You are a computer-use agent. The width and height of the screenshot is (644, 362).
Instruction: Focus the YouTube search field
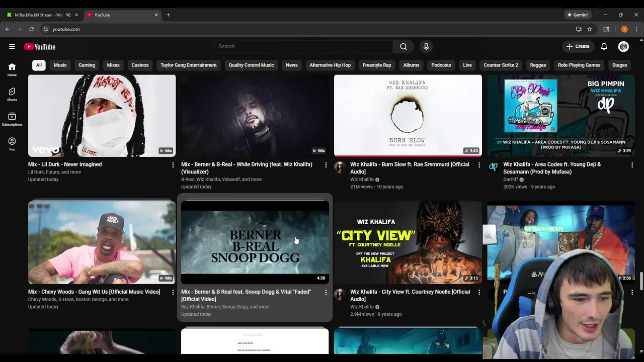[x=303, y=46]
